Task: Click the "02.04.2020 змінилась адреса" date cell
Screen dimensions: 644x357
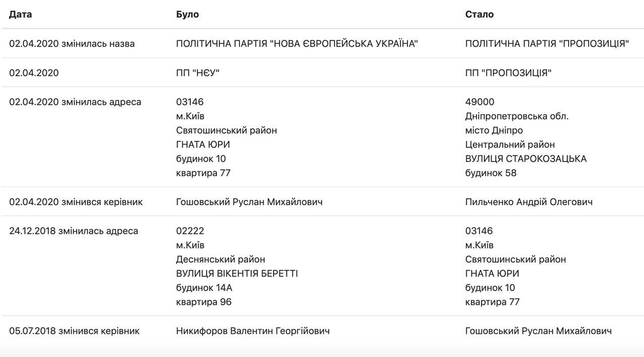Action: [75, 102]
